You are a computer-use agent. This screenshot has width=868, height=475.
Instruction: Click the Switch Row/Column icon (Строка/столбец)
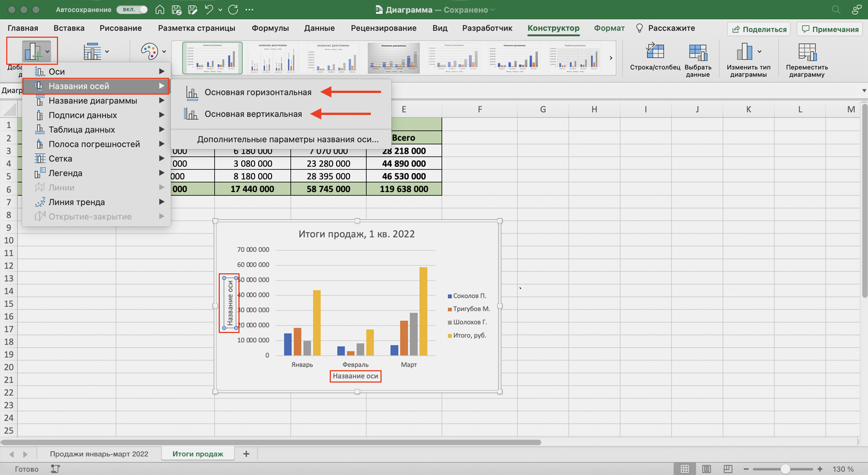[x=654, y=52]
